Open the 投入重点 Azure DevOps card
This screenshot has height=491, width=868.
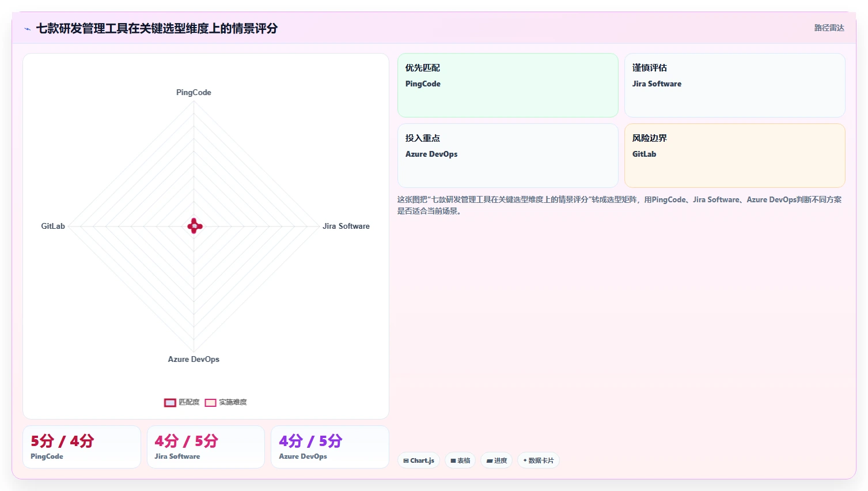pos(508,156)
